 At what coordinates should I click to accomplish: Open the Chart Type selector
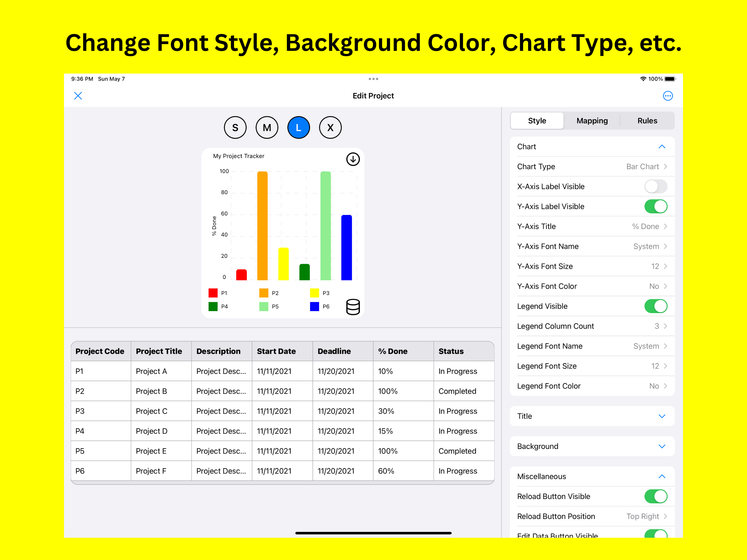click(592, 167)
